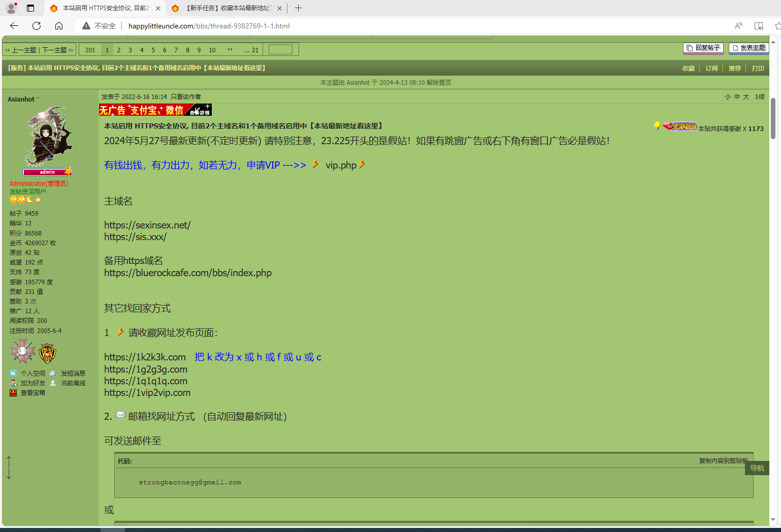Reload the page with the refresh icon
The width and height of the screenshot is (781, 532).
(37, 26)
